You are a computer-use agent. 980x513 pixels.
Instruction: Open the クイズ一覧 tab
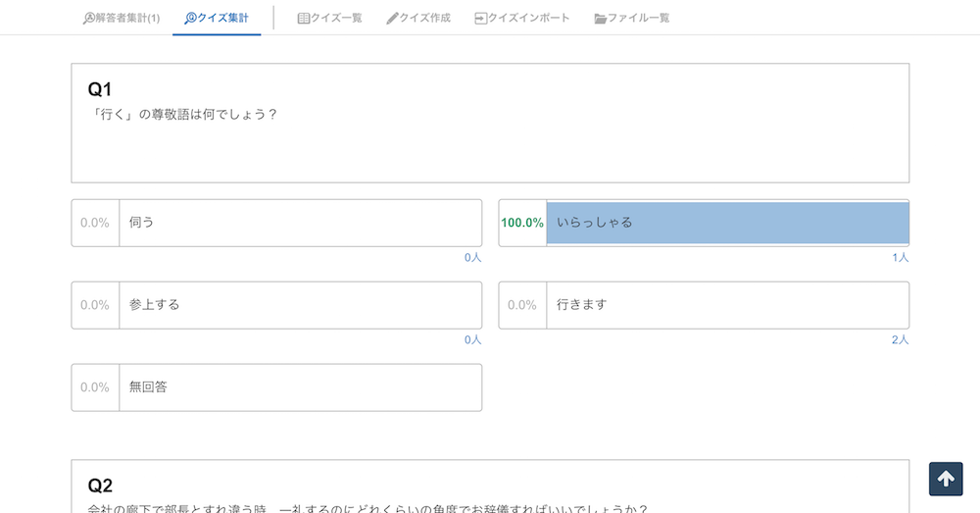pos(329,18)
